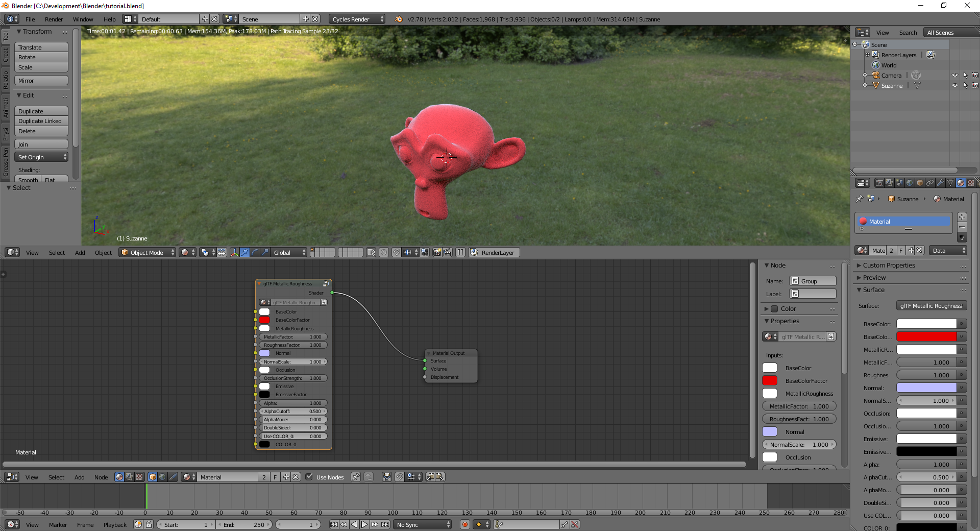Toggle renderability camera icon for Suzanne
The image size is (980, 531).
click(x=975, y=85)
